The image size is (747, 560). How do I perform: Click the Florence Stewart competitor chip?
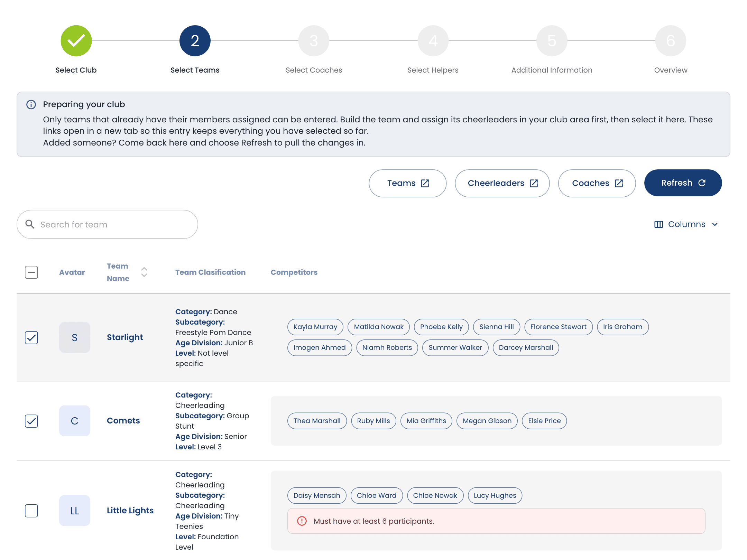coord(559,327)
